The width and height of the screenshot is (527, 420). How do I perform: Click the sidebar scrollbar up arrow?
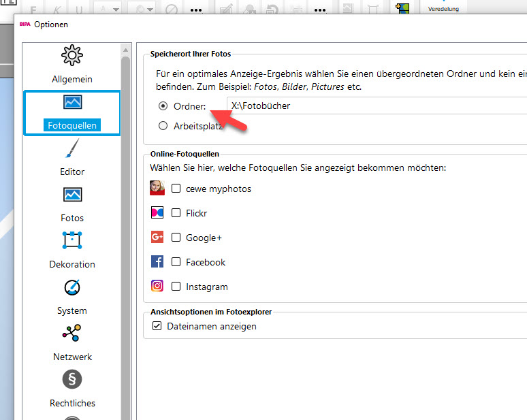tap(126, 50)
